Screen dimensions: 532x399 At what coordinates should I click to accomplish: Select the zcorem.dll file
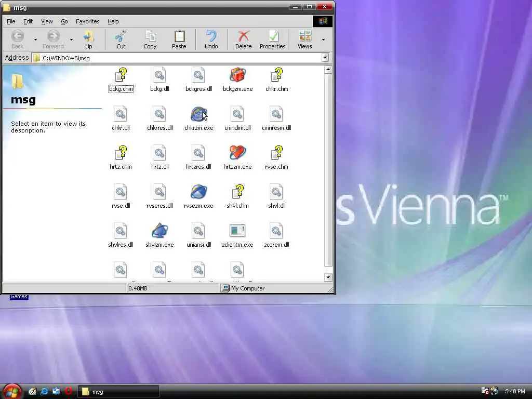pyautogui.click(x=276, y=236)
